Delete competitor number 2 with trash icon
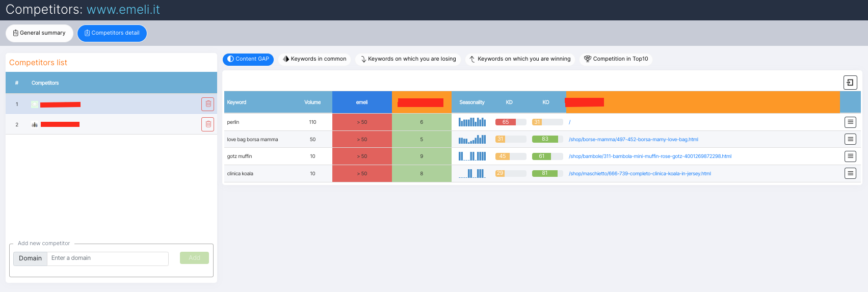 (208, 124)
